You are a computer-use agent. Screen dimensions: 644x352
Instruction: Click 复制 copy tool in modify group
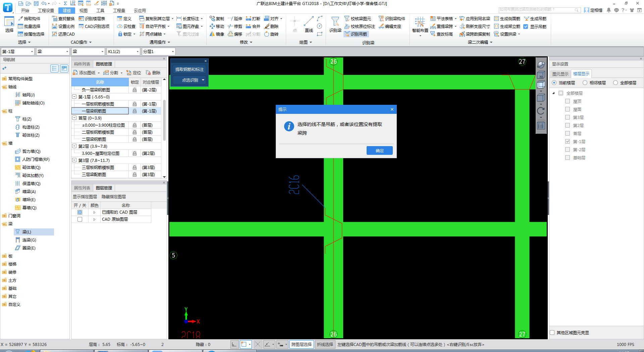click(217, 18)
